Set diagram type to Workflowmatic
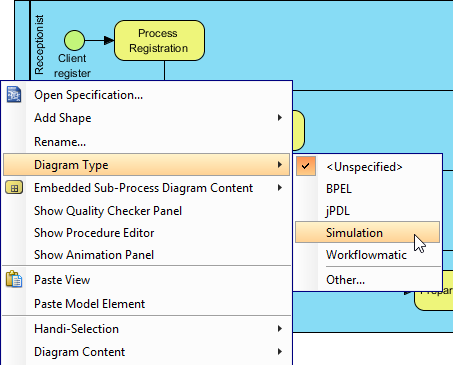Image resolution: width=453 pixels, height=365 pixels. point(368,255)
